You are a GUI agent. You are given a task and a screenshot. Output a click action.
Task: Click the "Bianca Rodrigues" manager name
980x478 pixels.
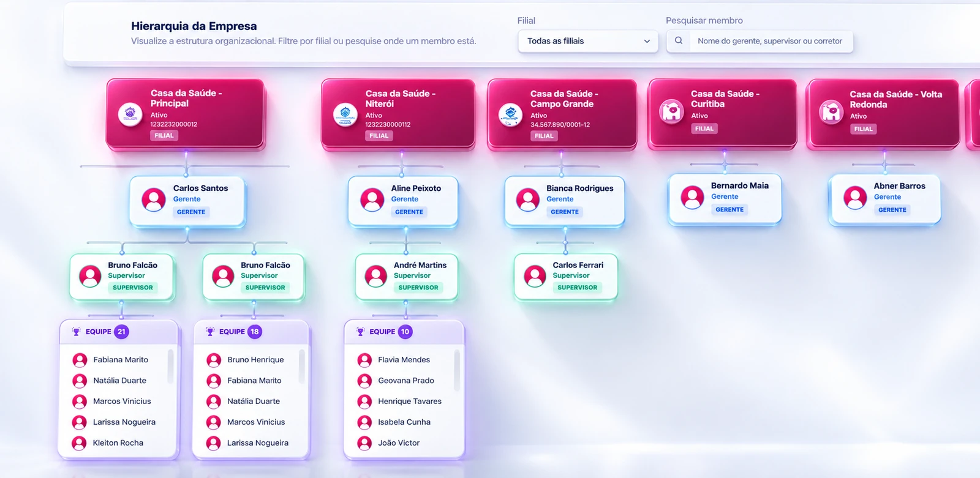tap(580, 189)
